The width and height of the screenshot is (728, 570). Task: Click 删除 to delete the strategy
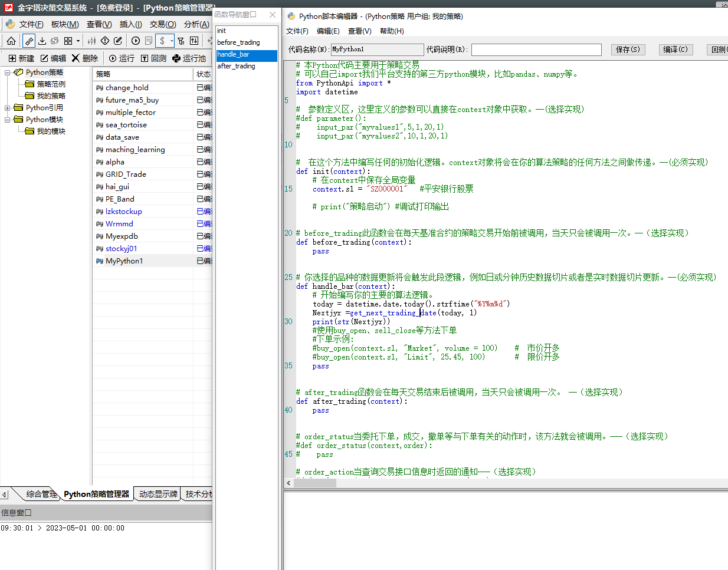[x=85, y=58]
